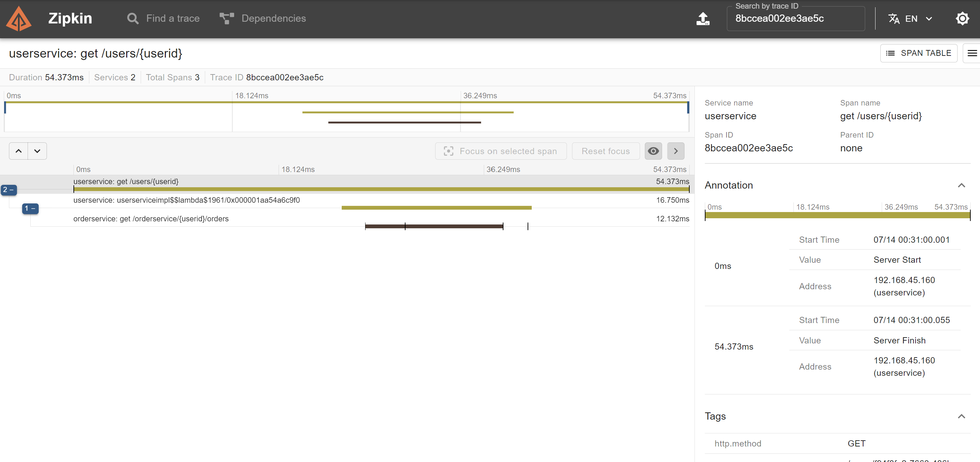The image size is (980, 462).
Task: Open the SPAN TABLE view
Action: coord(918,53)
